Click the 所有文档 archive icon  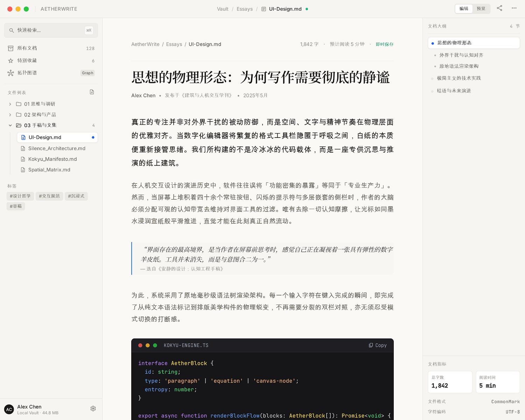point(11,48)
